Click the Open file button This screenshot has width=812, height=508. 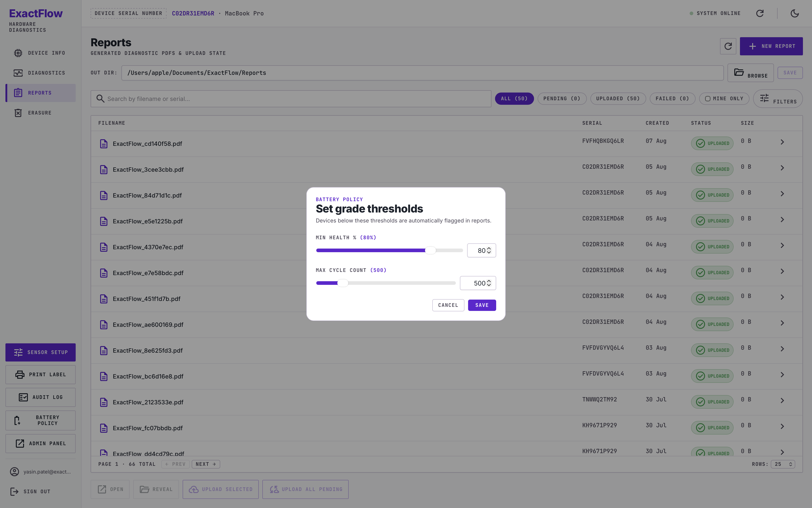[x=110, y=490]
